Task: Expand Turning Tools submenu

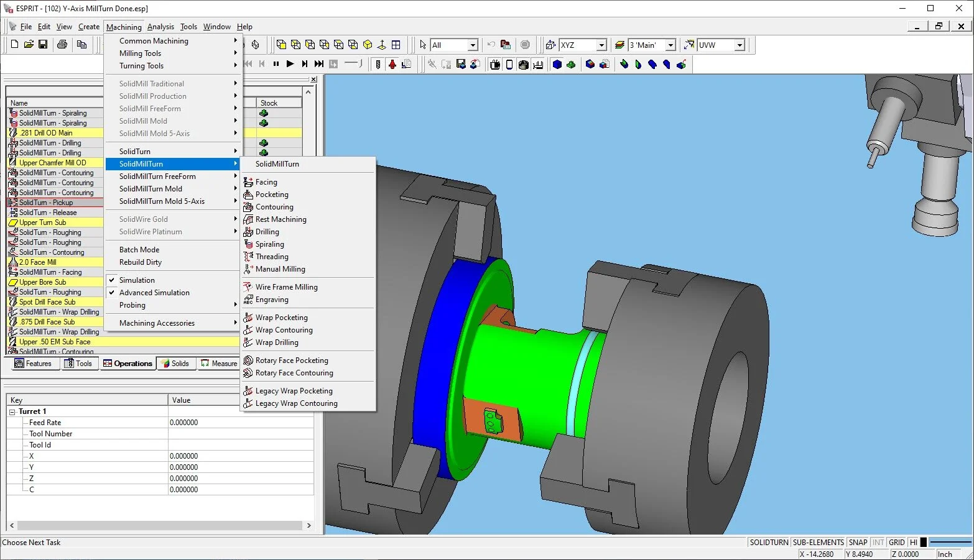Action: pyautogui.click(x=173, y=66)
